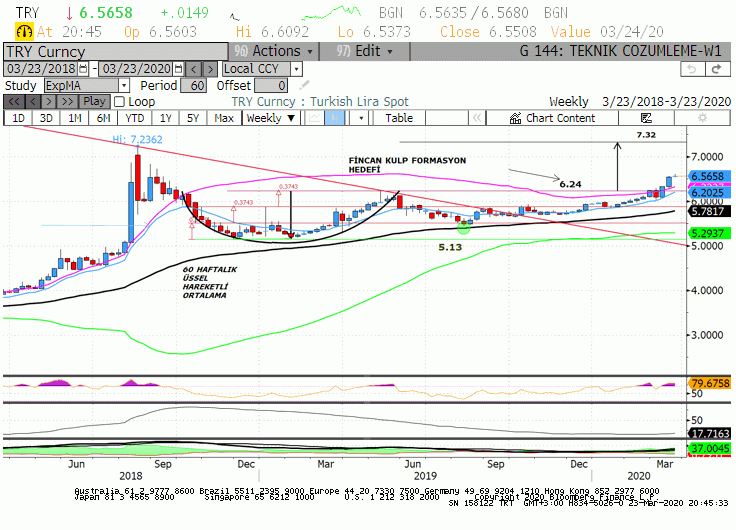Open the Chart Content panel
736x530 pixels.
click(x=552, y=118)
